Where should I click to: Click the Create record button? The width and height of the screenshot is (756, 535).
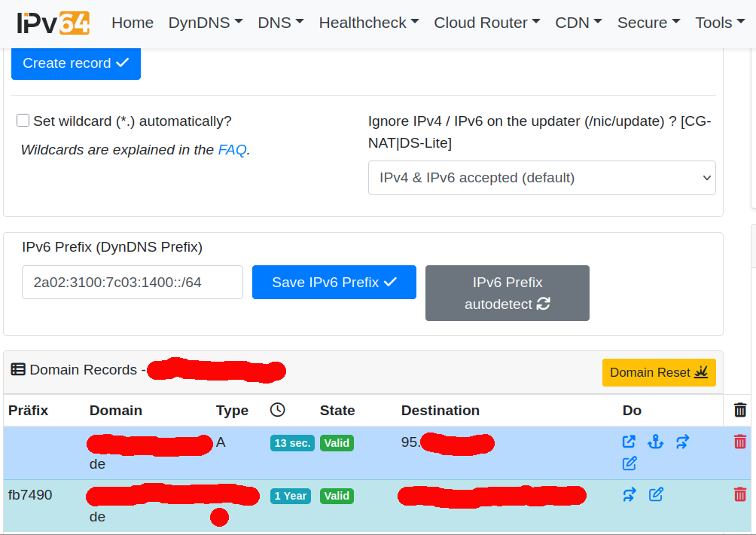pyautogui.click(x=76, y=63)
